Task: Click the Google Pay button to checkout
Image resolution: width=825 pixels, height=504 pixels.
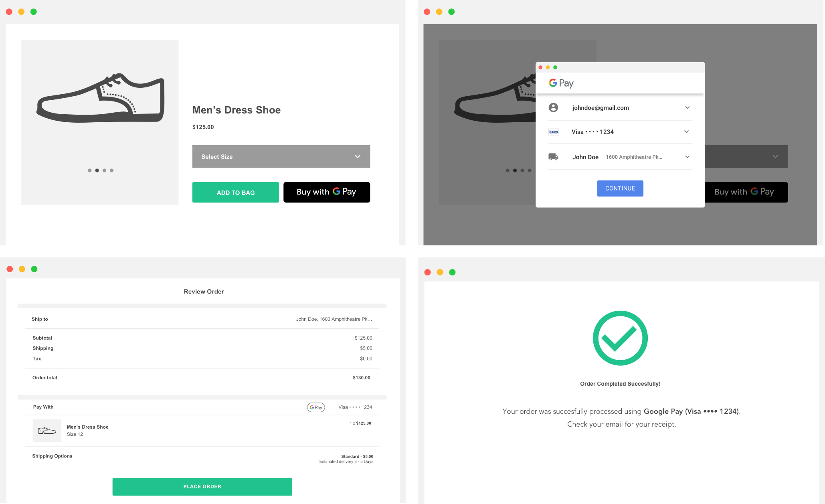Action: [327, 192]
